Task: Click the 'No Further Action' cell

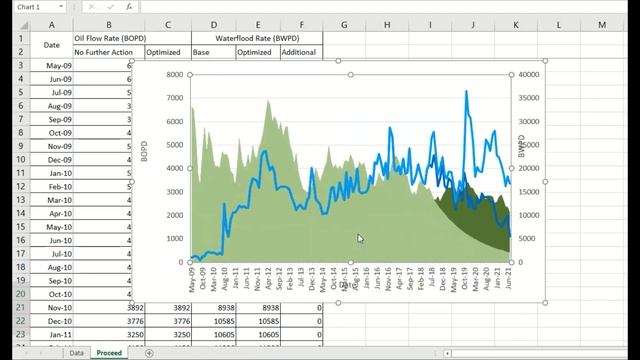Action: tap(109, 52)
